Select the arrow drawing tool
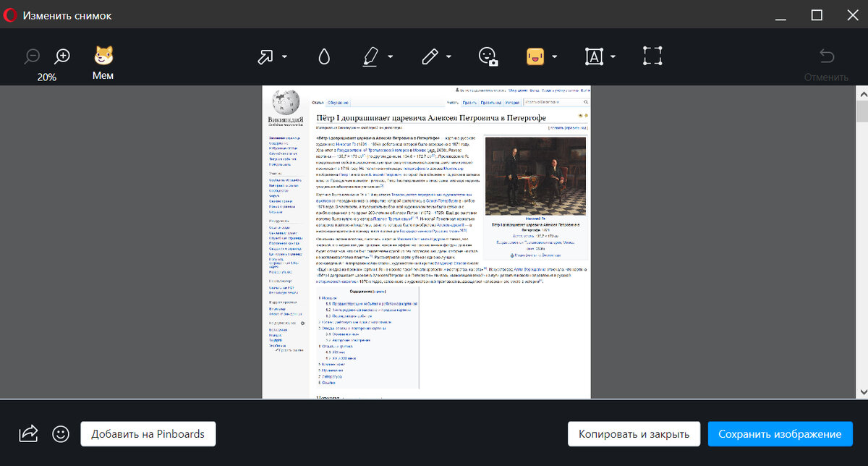Image resolution: width=868 pixels, height=466 pixels. pyautogui.click(x=266, y=56)
